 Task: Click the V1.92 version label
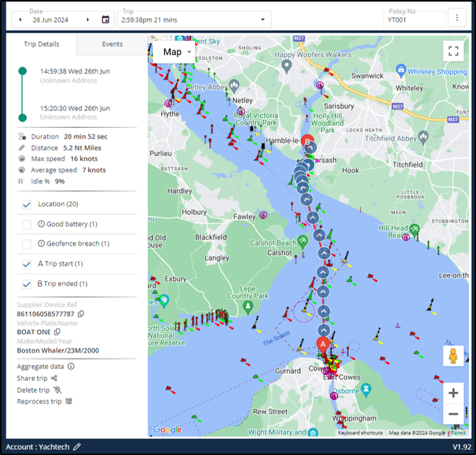pyautogui.click(x=462, y=447)
